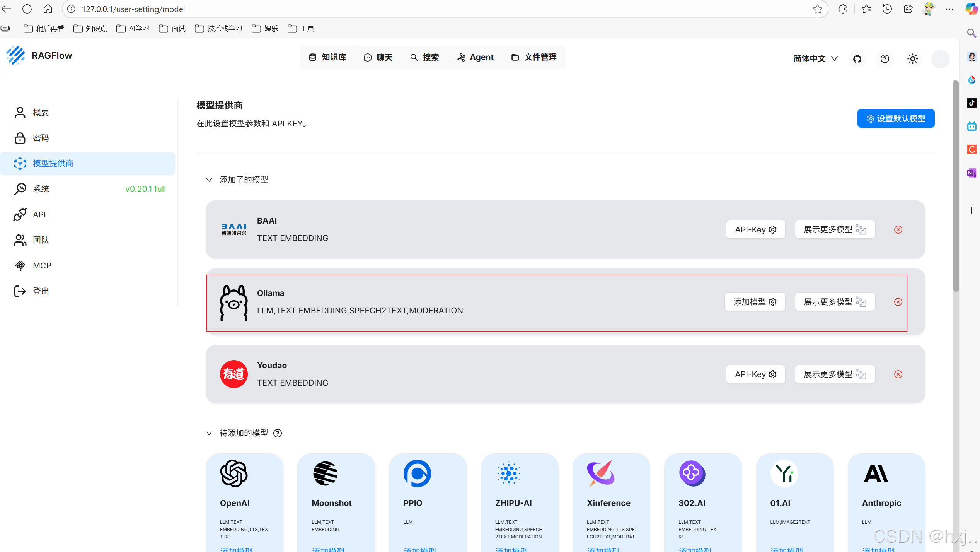Delete the Youdao provider with red X
Screen dimensions: 980x552
click(898, 374)
